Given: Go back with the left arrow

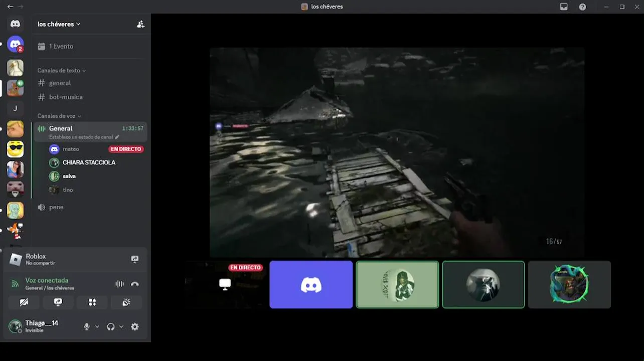Looking at the screenshot, I should [x=10, y=7].
